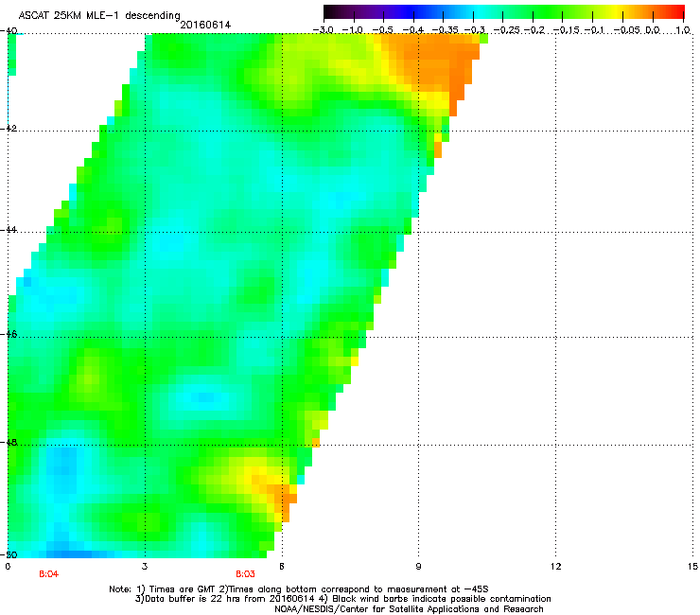Image resolution: width=700 pixels, height=615 pixels.
Task: Click the orange patch near the bottom swath edge
Action: 281,498
